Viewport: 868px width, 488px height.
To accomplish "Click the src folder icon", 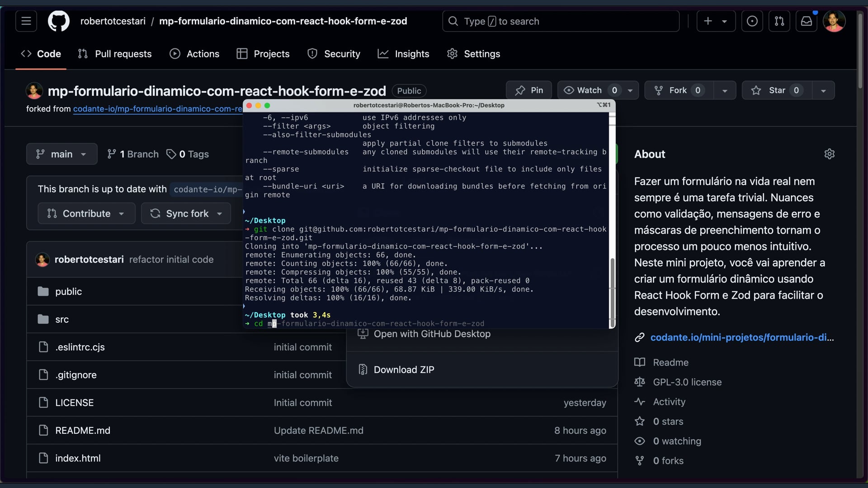I will pos(43,319).
